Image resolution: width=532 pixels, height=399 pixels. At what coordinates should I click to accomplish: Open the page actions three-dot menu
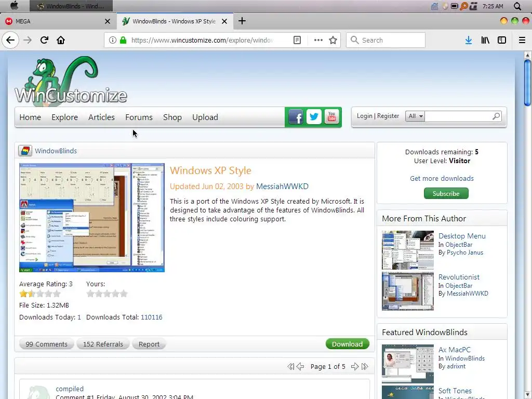click(318, 40)
